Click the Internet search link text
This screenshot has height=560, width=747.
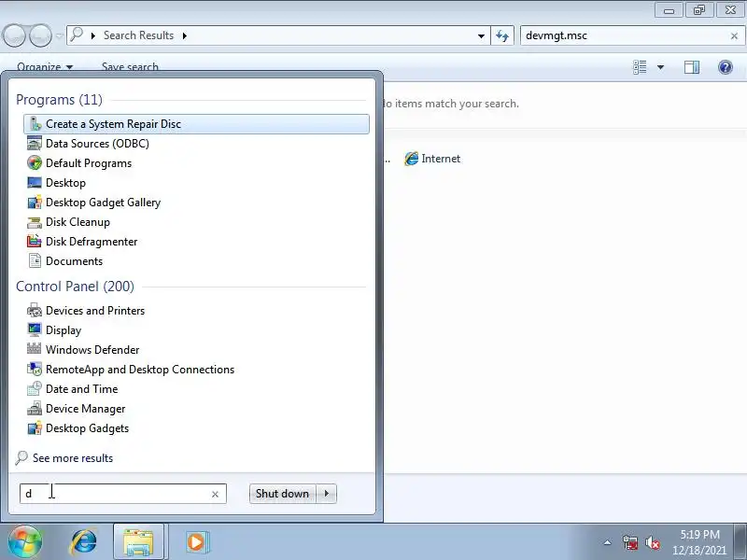[441, 159]
